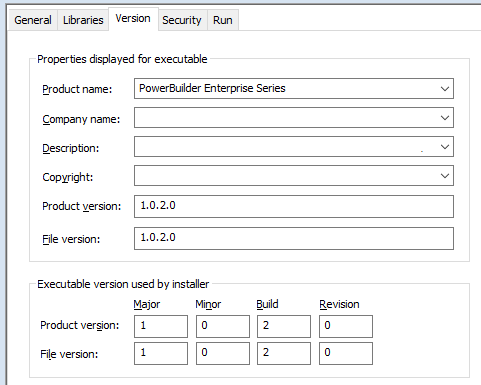This screenshot has width=481, height=385.
Task: Select the Version tab
Action: click(x=133, y=19)
